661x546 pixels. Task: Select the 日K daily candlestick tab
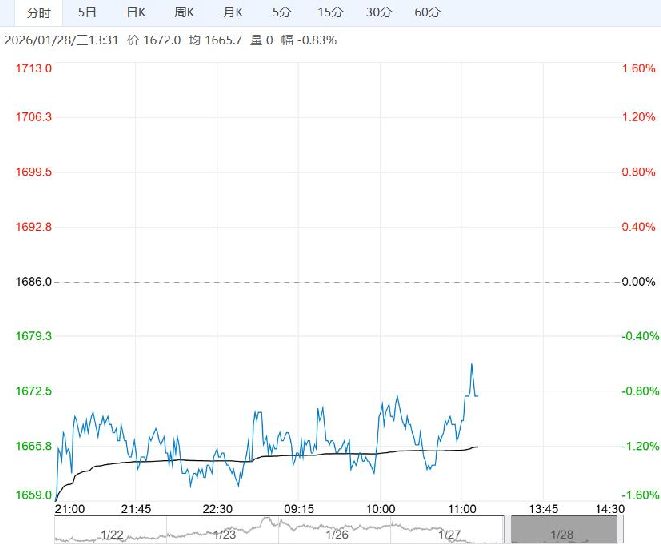[x=136, y=13]
